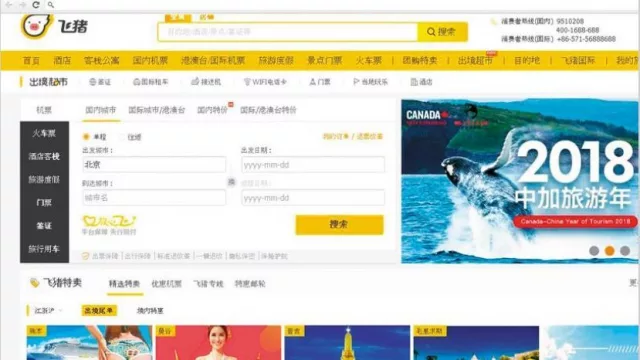
Task: Open 火车票 in the yellow navigation bar
Action: [369, 61]
